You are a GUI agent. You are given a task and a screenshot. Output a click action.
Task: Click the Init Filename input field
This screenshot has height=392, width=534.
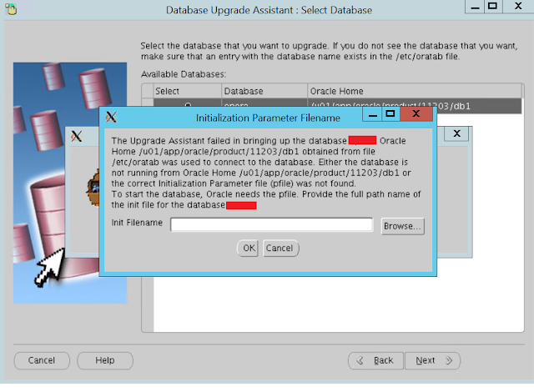[x=271, y=225]
